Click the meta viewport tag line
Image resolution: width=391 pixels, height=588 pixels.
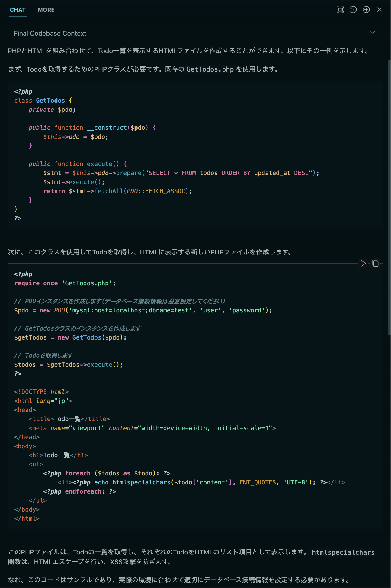click(152, 428)
